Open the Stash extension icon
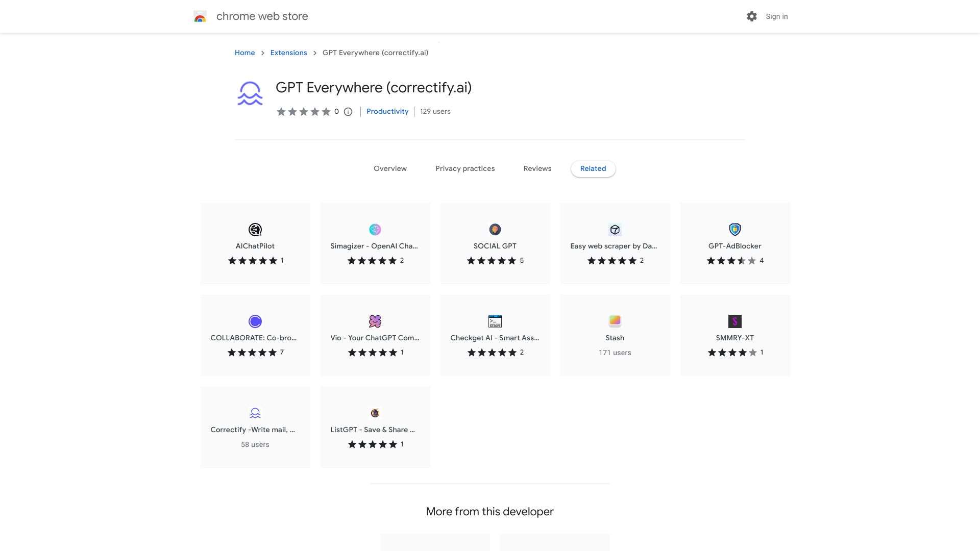Image resolution: width=980 pixels, height=551 pixels. (x=615, y=321)
